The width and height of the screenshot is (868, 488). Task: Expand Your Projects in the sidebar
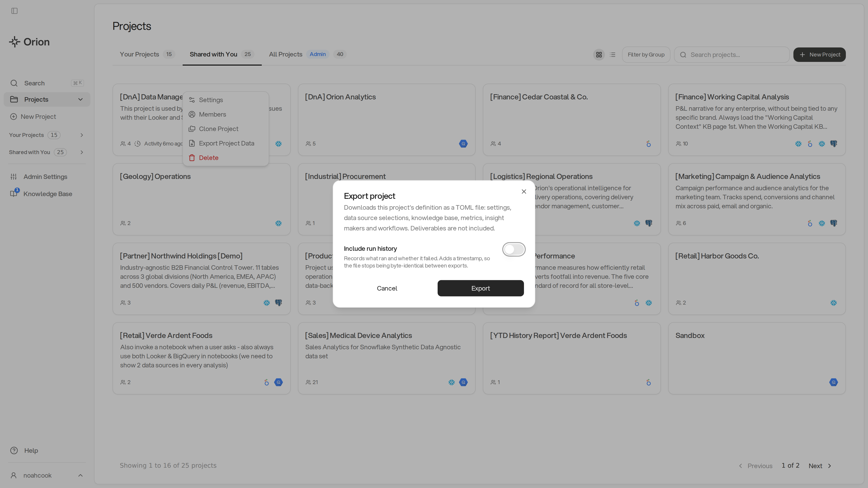pos(47,135)
